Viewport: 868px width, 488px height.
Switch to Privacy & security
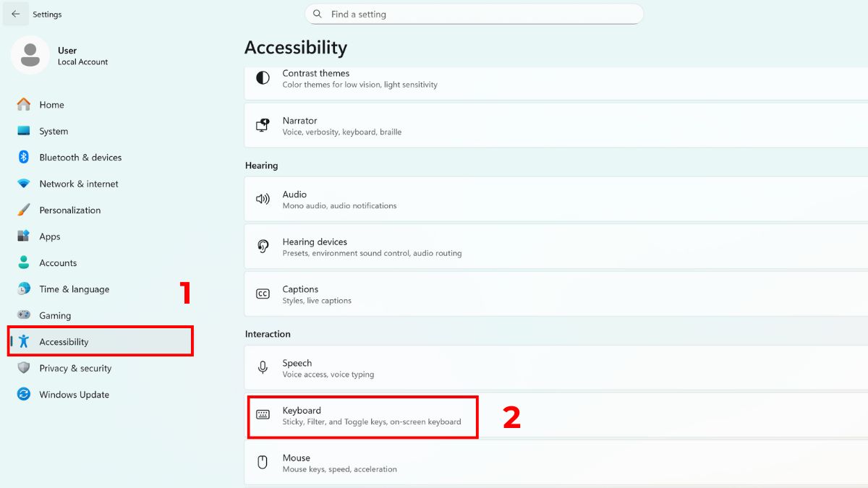tap(22, 368)
